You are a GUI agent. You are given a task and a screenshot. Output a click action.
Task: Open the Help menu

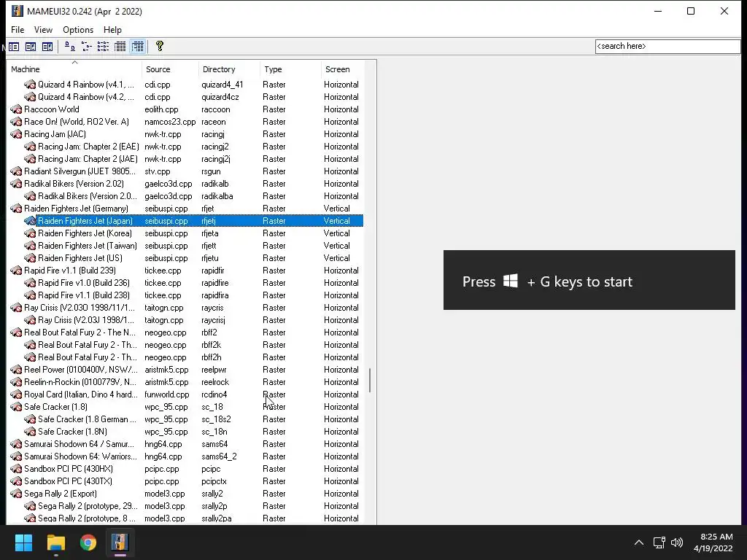[112, 29]
